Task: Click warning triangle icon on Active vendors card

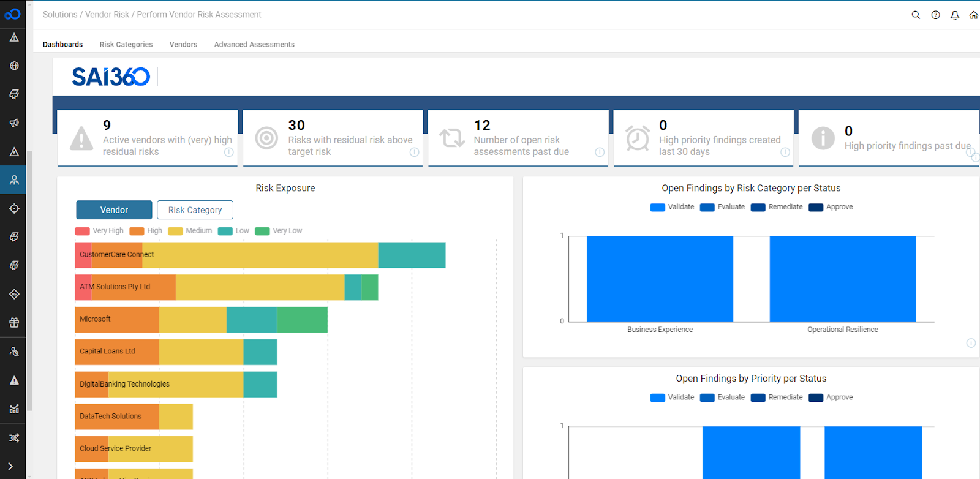Action: coord(81,138)
